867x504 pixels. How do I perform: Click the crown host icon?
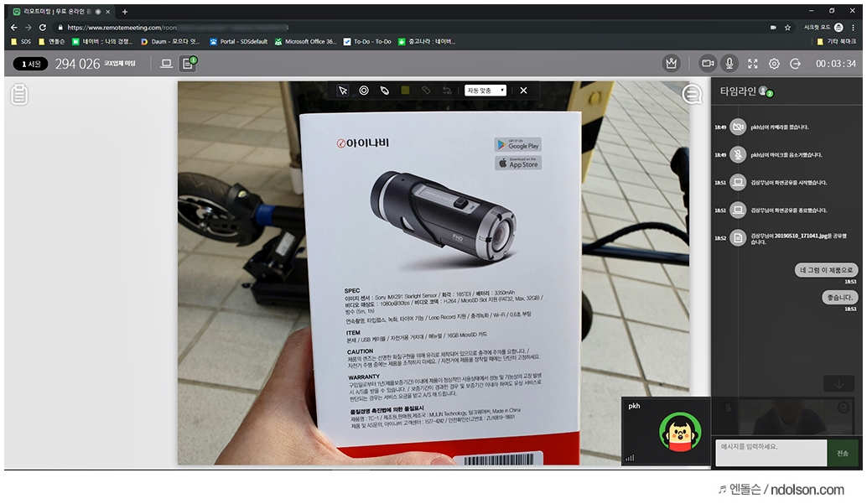pyautogui.click(x=672, y=64)
